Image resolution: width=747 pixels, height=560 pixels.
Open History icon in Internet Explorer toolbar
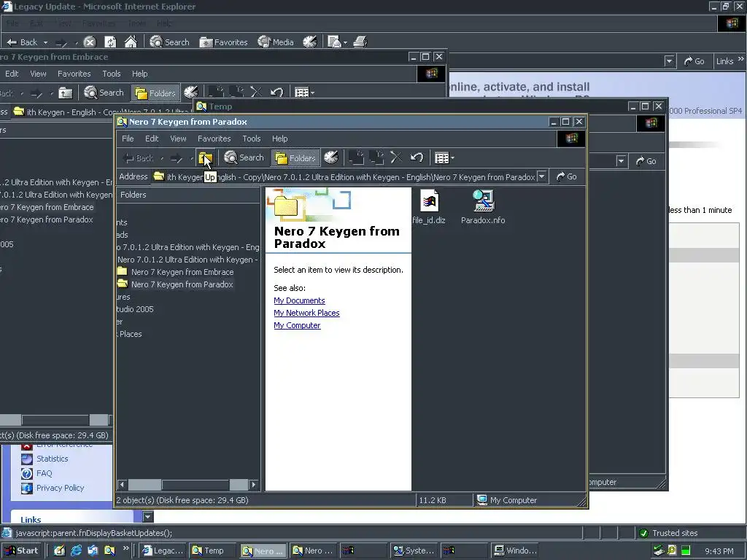point(309,42)
